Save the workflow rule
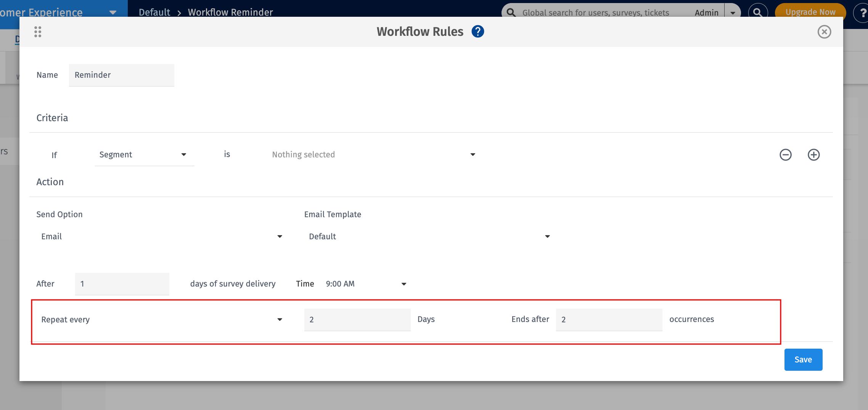The image size is (868, 410). tap(803, 359)
